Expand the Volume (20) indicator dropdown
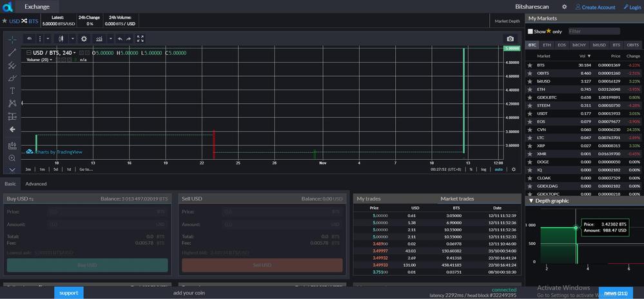Image resolution: width=644 pixels, height=299 pixels. click(51, 60)
